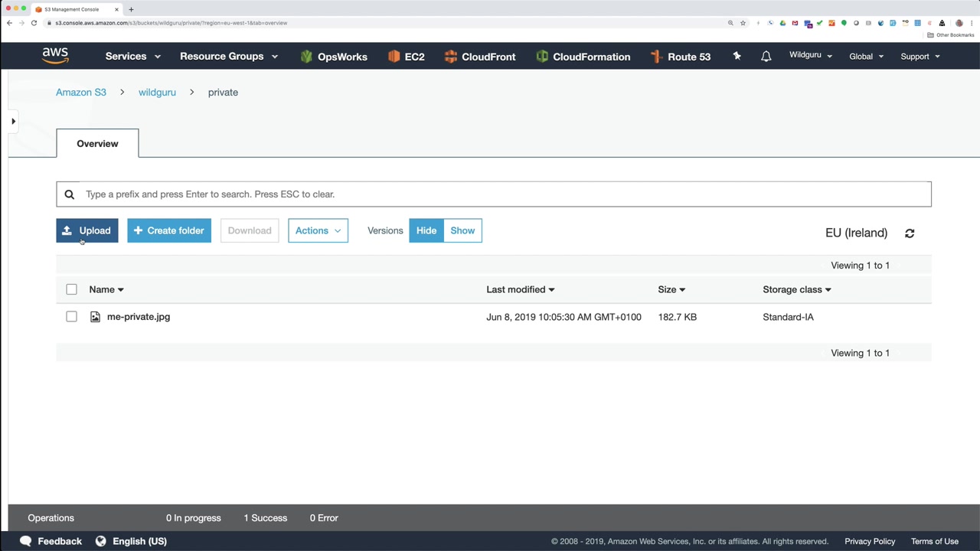Open the Global region dropdown
This screenshot has height=551, width=980.
pyautogui.click(x=867, y=57)
